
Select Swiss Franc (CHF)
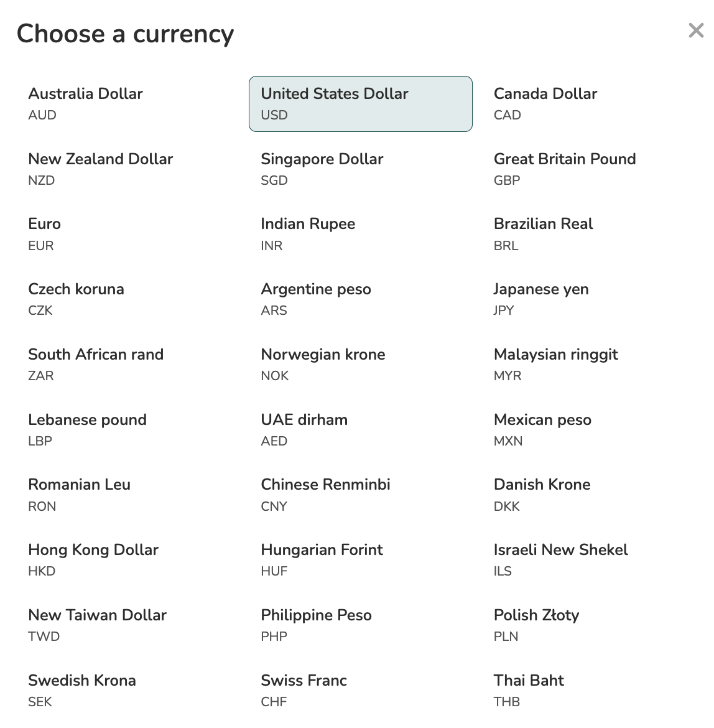304,690
